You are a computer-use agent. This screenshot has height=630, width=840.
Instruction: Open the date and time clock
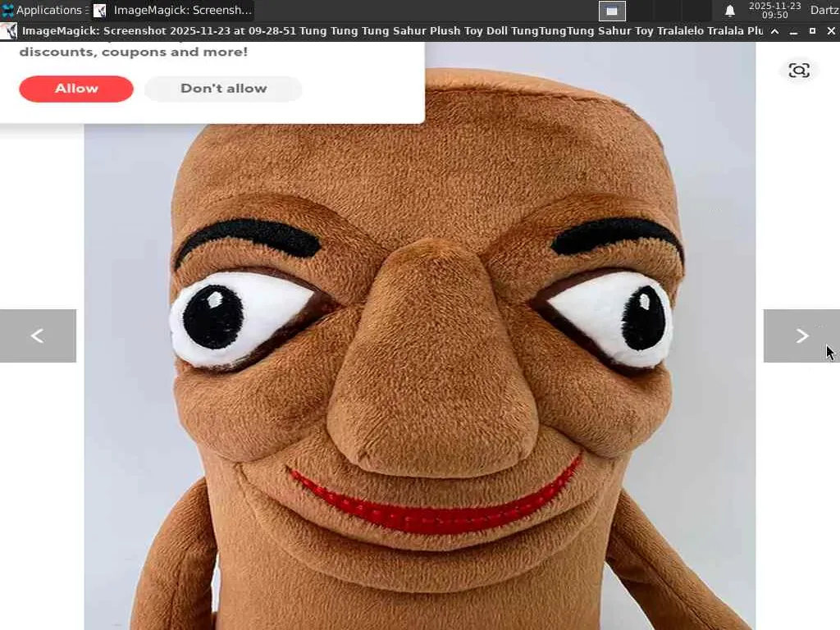tap(774, 10)
